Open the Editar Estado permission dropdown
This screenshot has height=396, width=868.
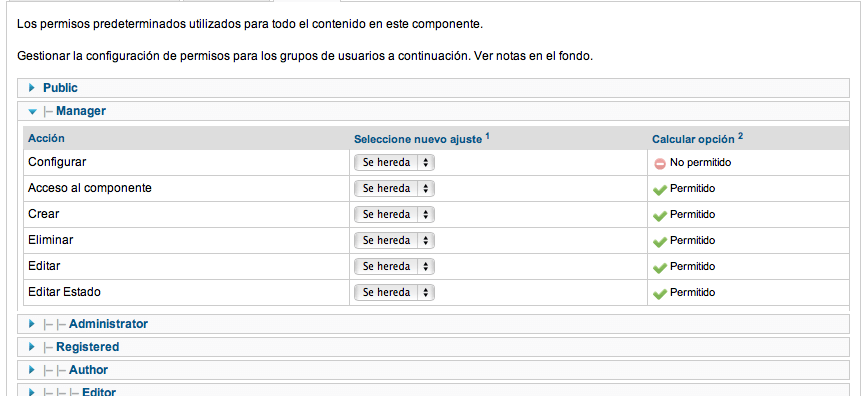pos(394,292)
